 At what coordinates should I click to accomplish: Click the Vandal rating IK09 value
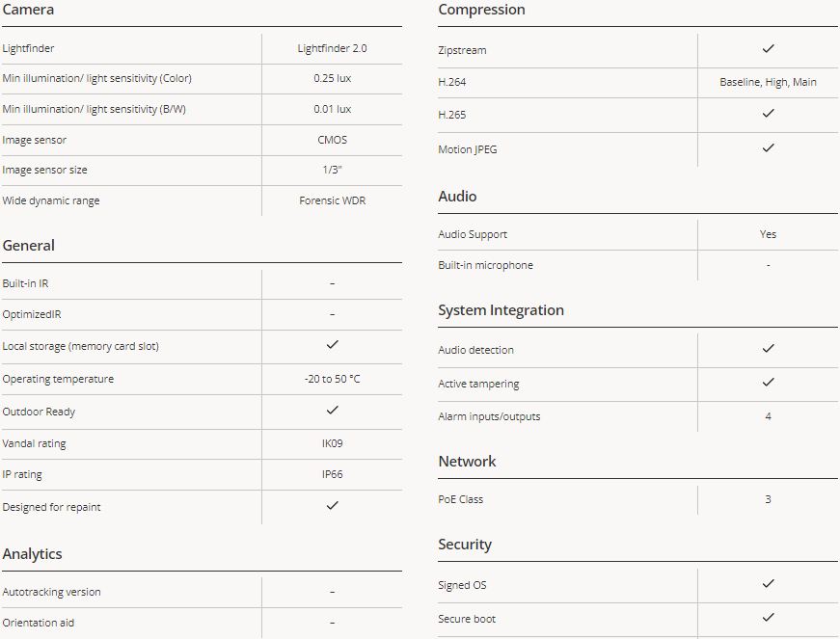click(332, 443)
